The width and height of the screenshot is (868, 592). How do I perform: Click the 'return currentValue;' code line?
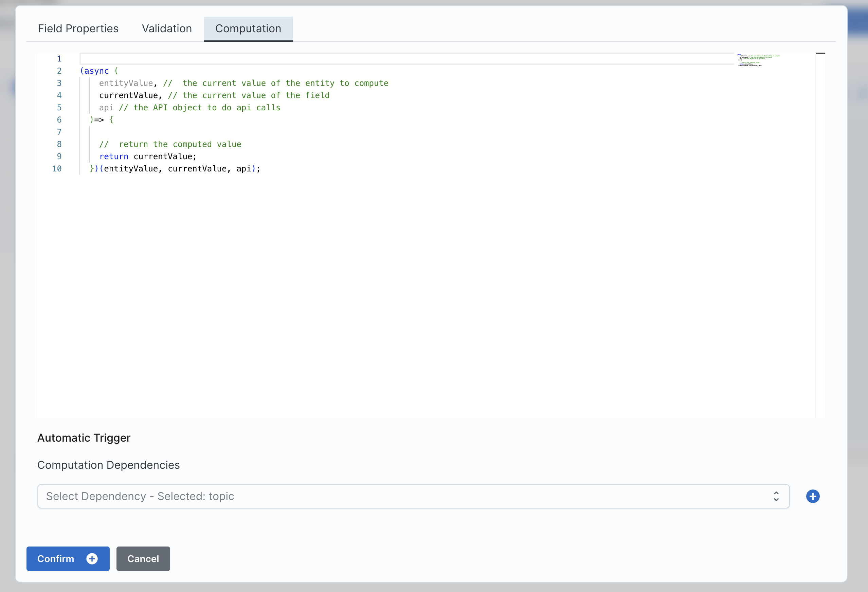(148, 156)
